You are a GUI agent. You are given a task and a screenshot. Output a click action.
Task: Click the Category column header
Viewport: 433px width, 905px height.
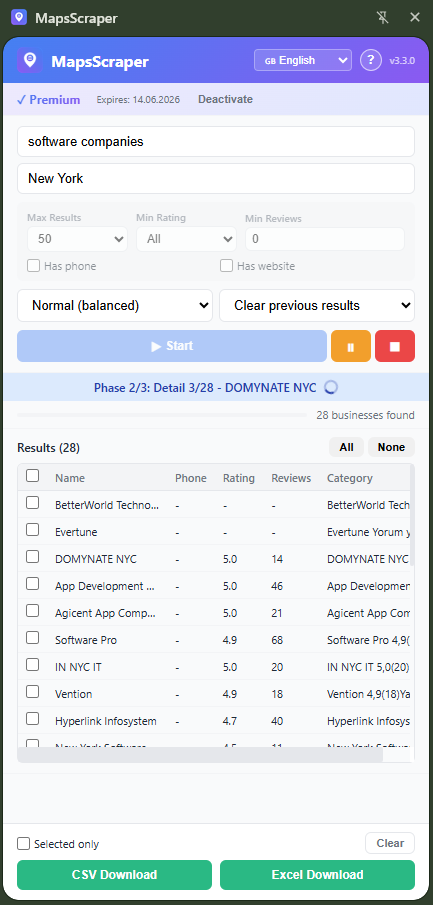click(x=349, y=478)
